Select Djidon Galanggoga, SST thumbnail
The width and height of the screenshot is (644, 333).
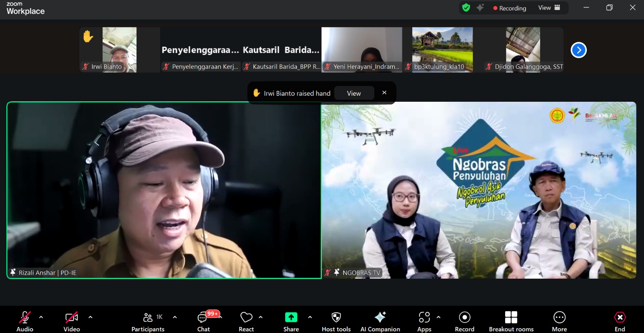pos(523,50)
